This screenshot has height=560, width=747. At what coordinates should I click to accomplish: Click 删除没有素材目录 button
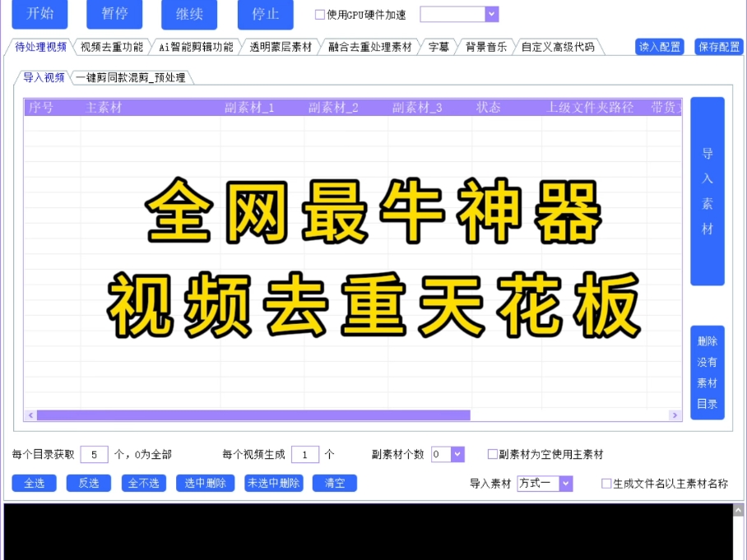click(x=708, y=373)
